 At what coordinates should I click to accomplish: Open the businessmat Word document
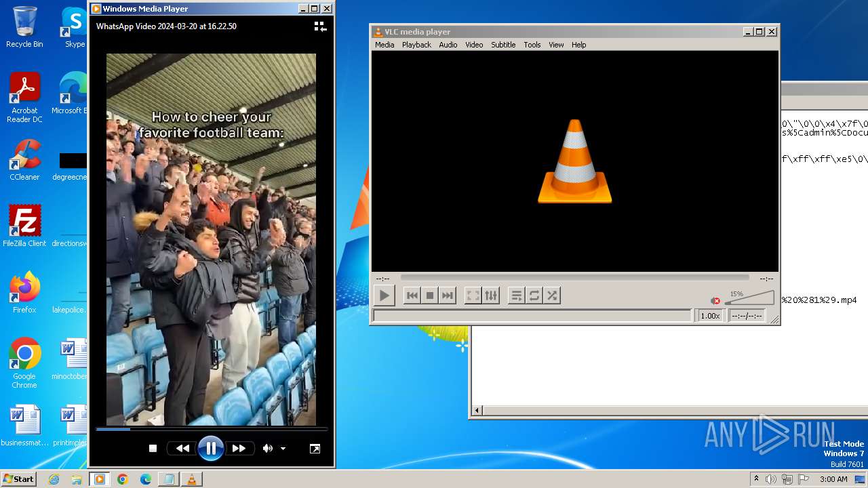pyautogui.click(x=24, y=426)
